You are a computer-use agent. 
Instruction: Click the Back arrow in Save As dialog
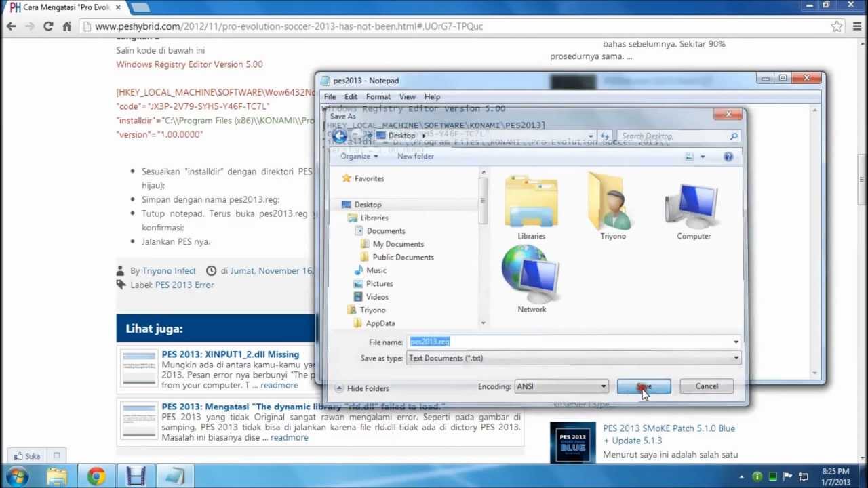340,136
